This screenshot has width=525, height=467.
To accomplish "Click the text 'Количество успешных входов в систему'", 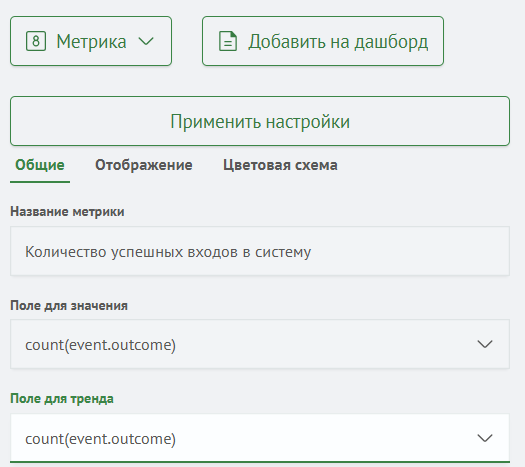I will click(168, 252).
